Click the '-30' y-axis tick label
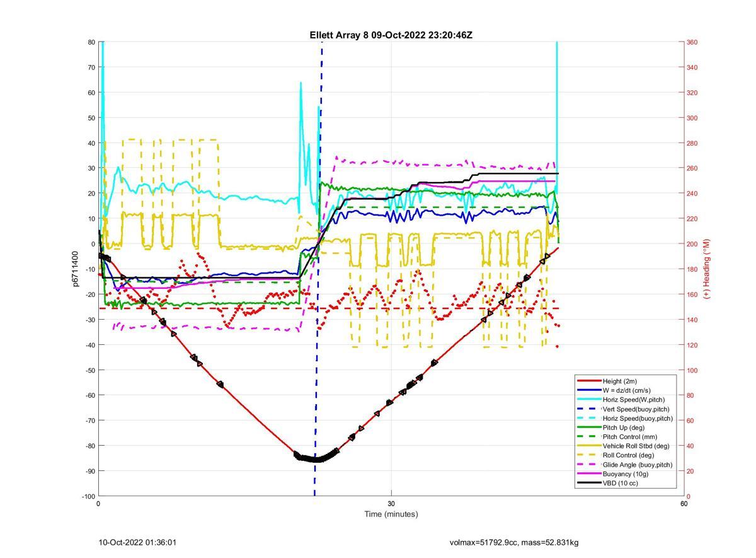The height and width of the screenshot is (558, 756). point(89,320)
